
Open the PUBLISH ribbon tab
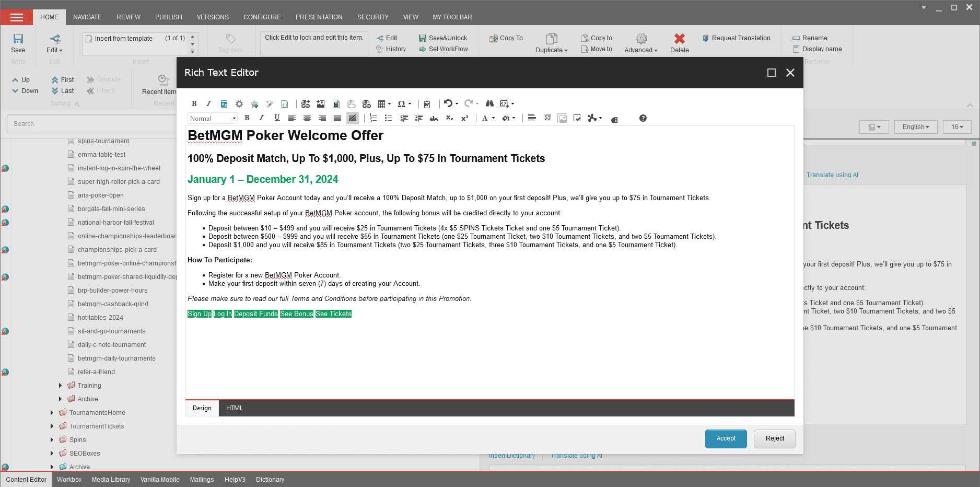(169, 17)
